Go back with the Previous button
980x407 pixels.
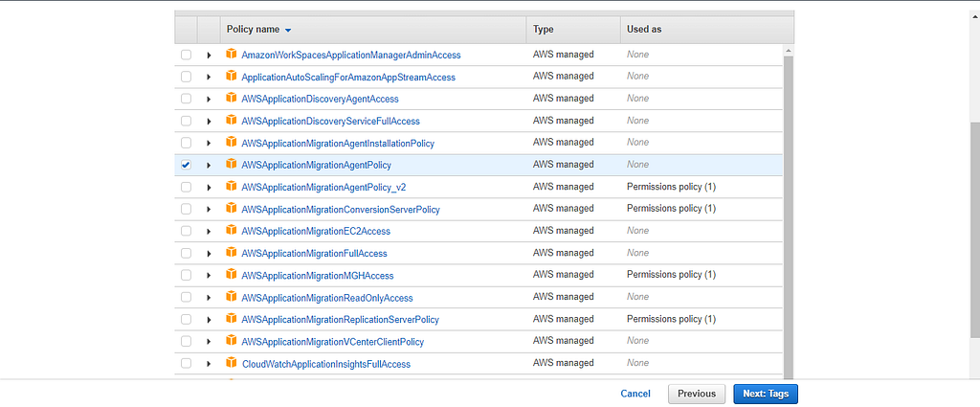[697, 394]
